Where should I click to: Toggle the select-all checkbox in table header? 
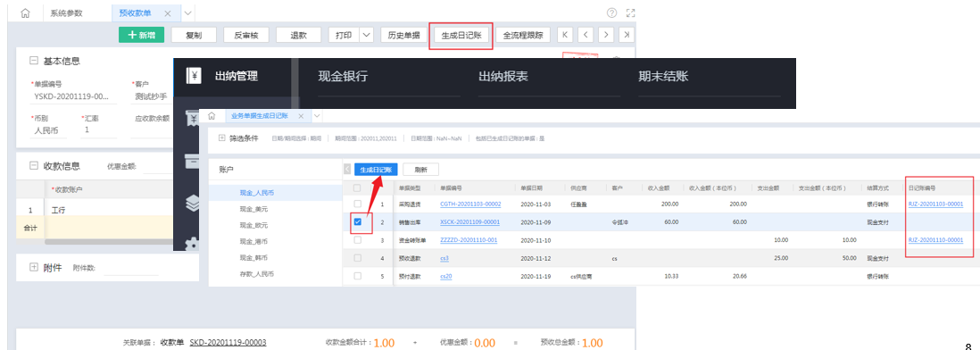[x=357, y=188]
